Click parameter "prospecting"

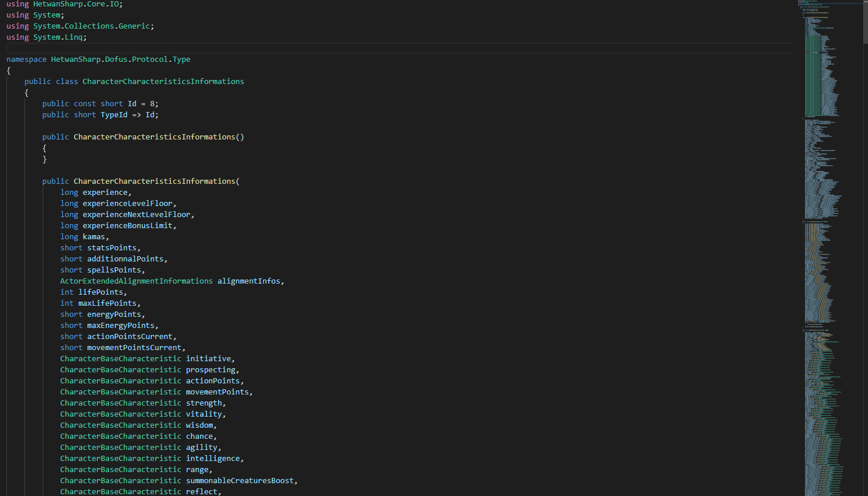pyautogui.click(x=211, y=370)
